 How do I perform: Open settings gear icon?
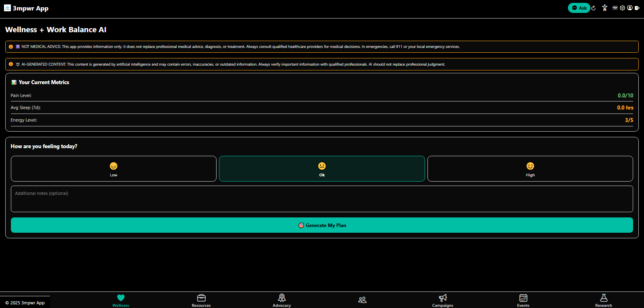coord(622,8)
